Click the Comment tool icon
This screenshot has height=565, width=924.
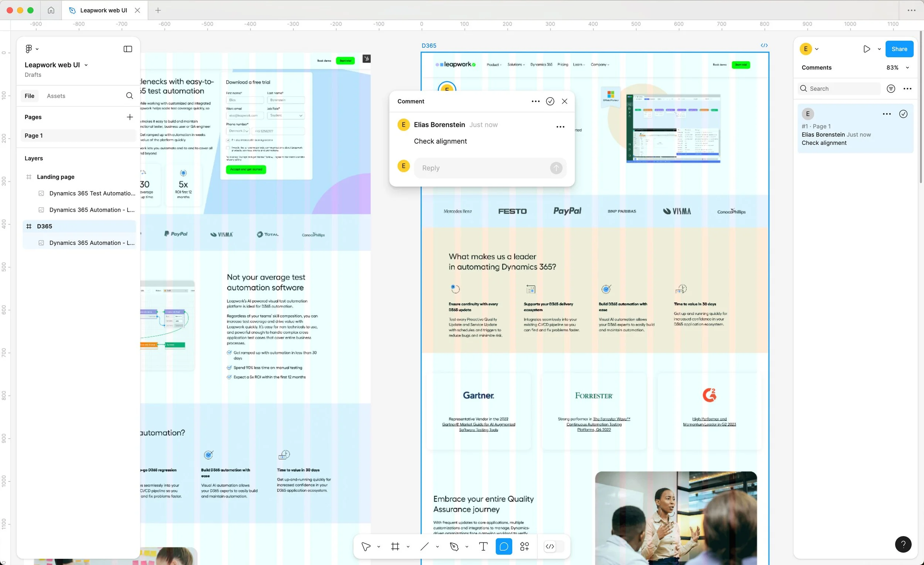pos(504,547)
